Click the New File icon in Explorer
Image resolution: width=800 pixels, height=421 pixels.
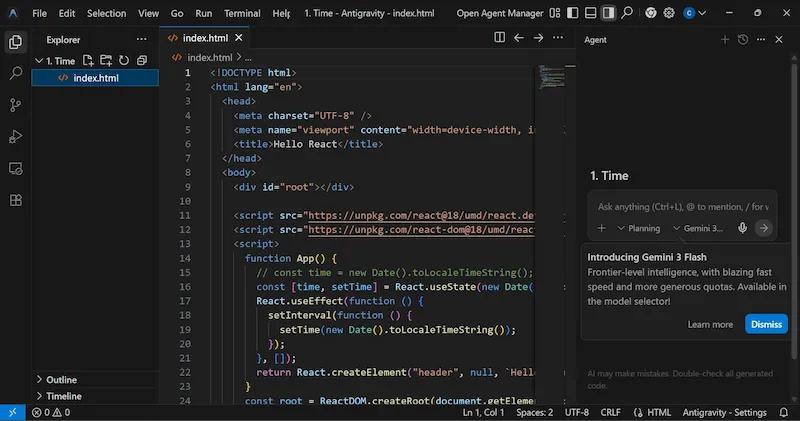pyautogui.click(x=88, y=61)
